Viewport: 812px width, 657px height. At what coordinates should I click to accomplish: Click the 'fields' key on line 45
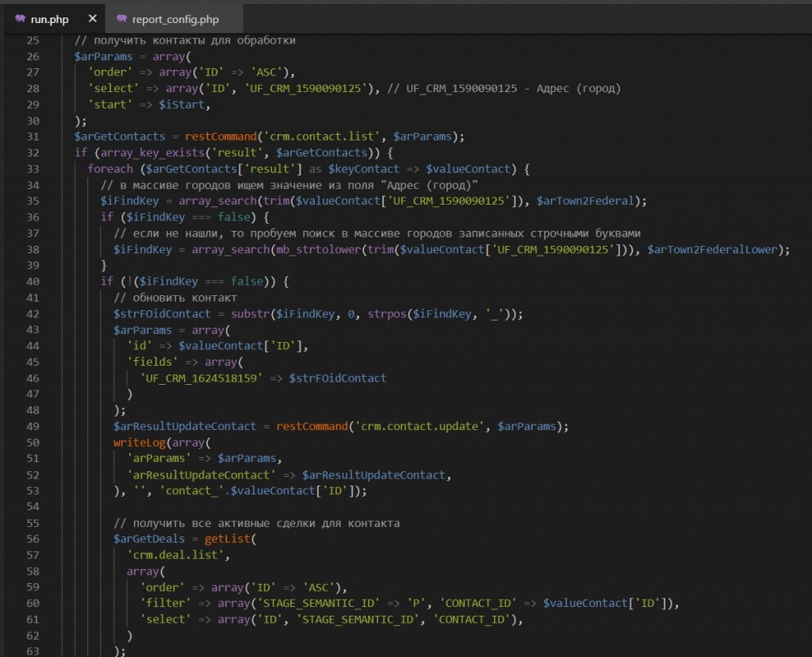pos(153,362)
